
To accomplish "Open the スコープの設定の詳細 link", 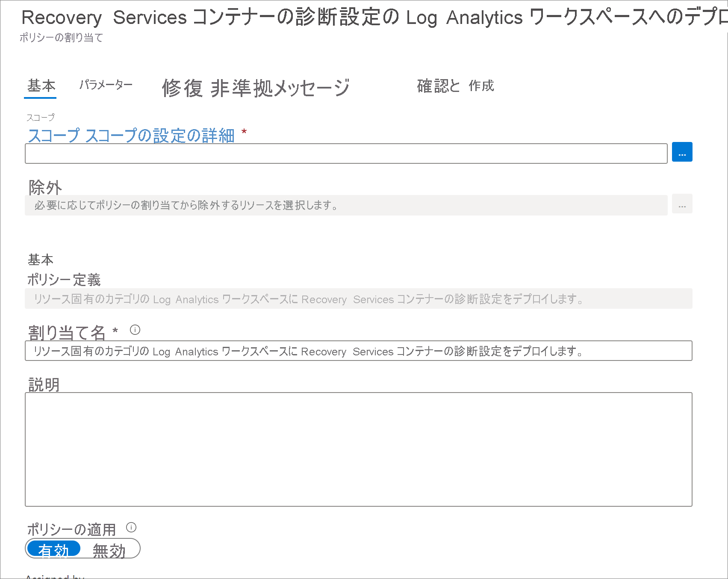I will point(160,136).
